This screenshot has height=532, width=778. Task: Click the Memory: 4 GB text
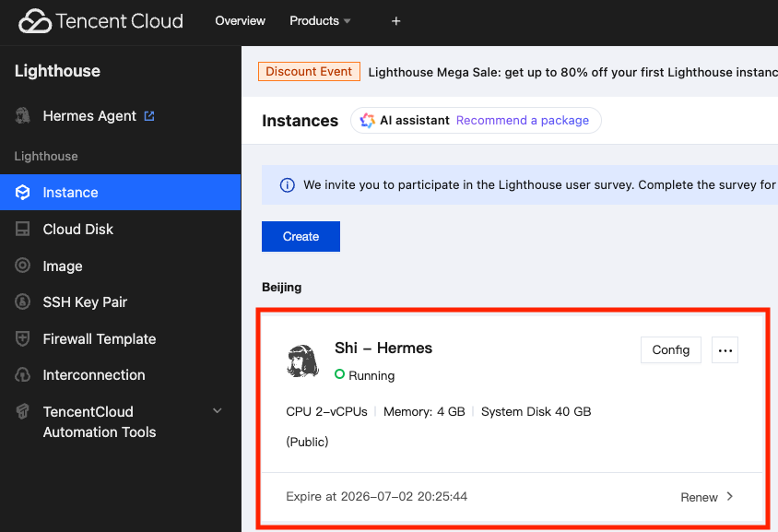(x=424, y=411)
